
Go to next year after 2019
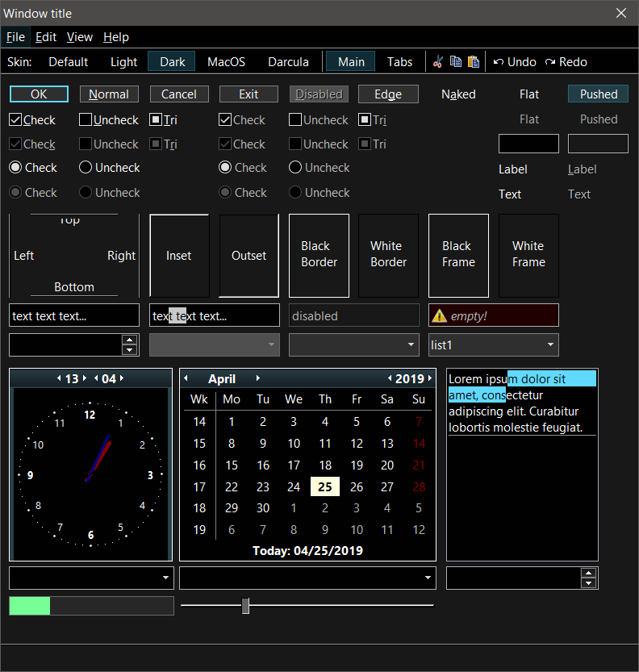coord(429,378)
